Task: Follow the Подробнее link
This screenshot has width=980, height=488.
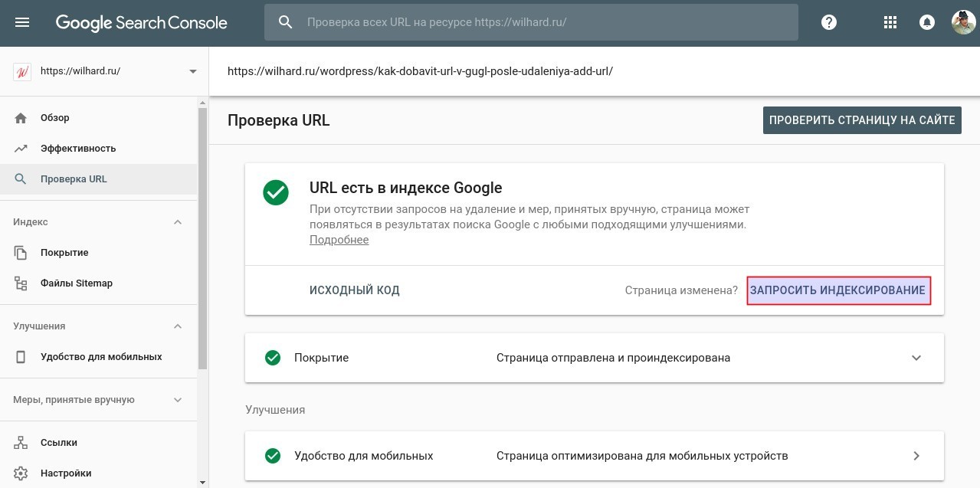Action: pos(339,240)
